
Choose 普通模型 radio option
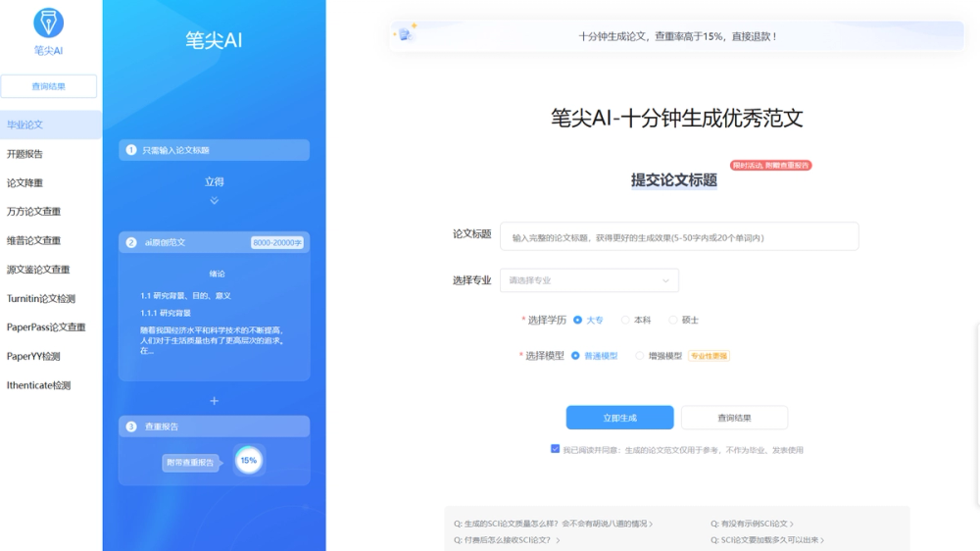point(575,356)
